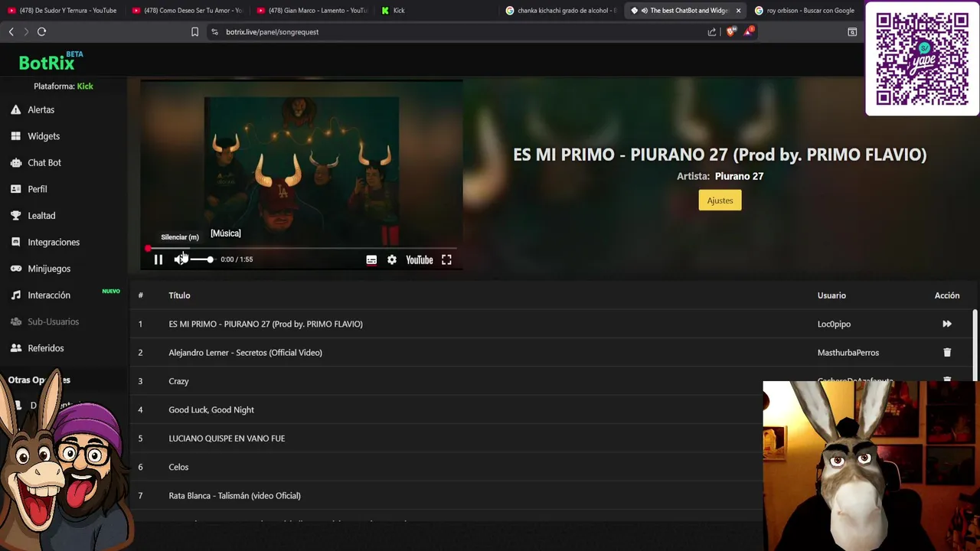Click the Título column header
This screenshot has height=551, width=980.
click(x=179, y=295)
